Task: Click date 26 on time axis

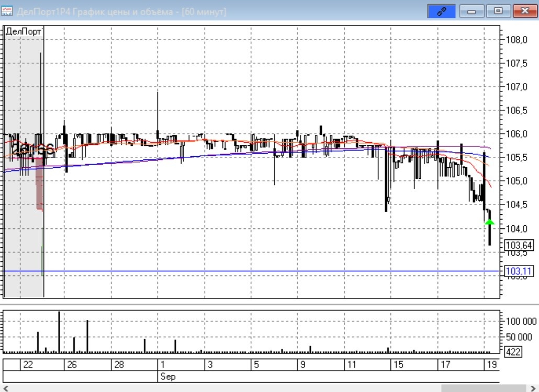Action: click(x=72, y=364)
